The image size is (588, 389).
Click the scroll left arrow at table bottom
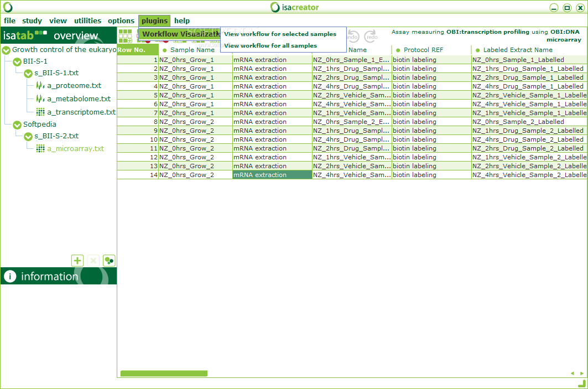click(573, 374)
